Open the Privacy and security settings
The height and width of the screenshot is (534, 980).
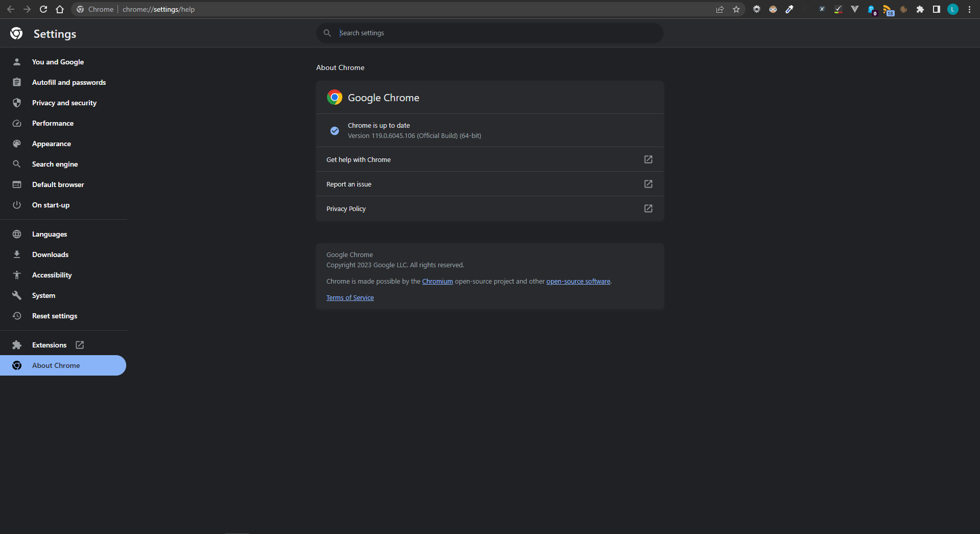(x=64, y=103)
